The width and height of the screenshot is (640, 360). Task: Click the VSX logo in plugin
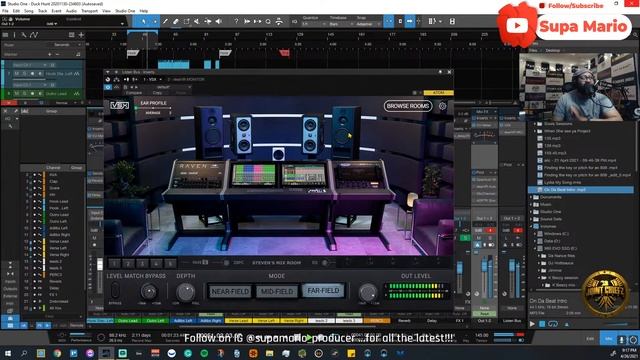pos(119,106)
